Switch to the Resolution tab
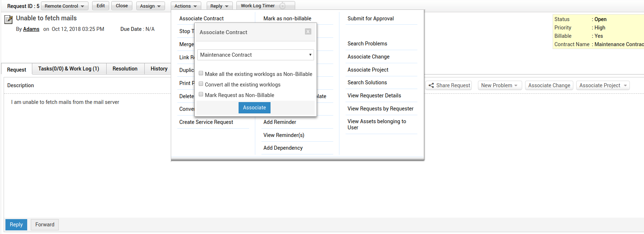 pyautogui.click(x=125, y=69)
